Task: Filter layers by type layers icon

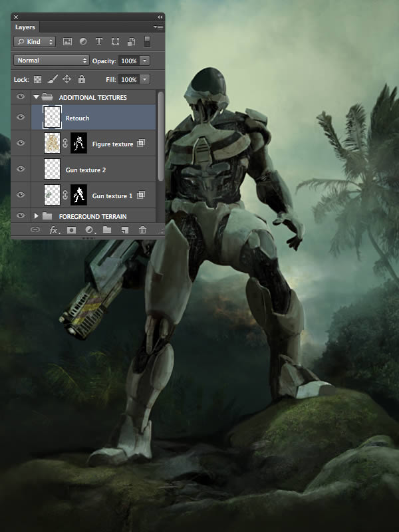Action: [98, 42]
